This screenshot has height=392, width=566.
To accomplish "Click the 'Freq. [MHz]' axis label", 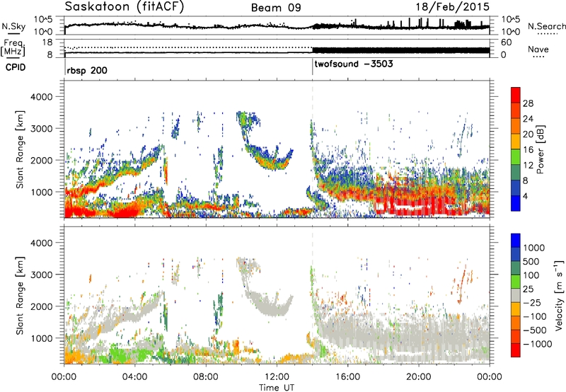I will click(13, 48).
